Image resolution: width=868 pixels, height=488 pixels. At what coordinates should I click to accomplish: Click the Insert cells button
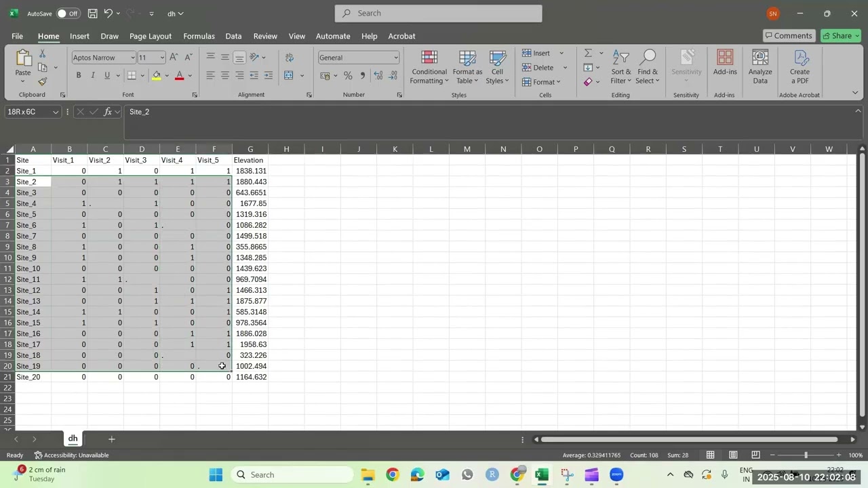coord(536,53)
